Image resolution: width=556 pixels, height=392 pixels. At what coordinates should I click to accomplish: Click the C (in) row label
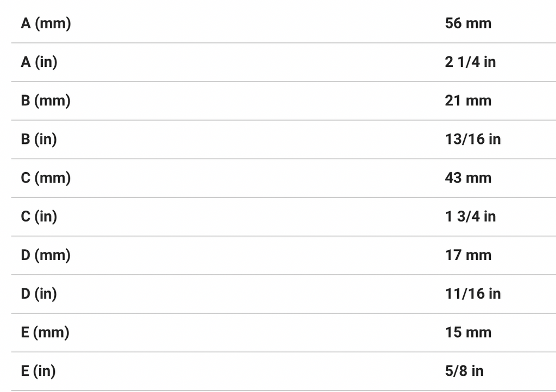click(x=39, y=216)
